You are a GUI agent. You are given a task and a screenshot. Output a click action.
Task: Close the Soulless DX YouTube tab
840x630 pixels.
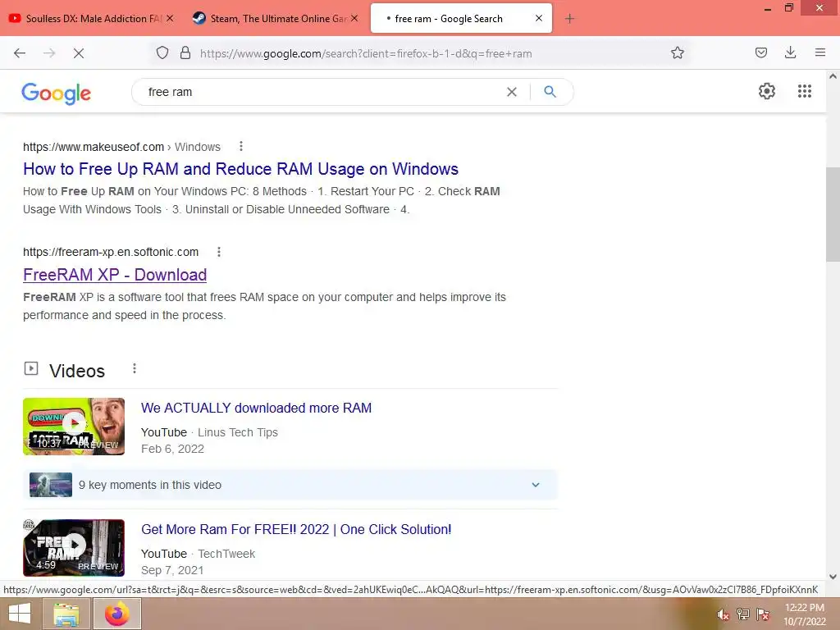tap(170, 18)
